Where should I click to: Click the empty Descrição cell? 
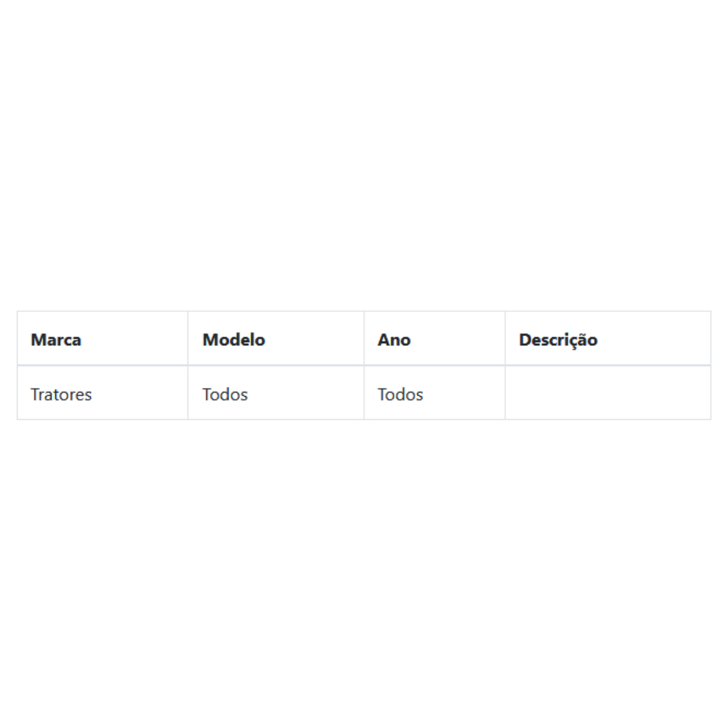click(608, 393)
